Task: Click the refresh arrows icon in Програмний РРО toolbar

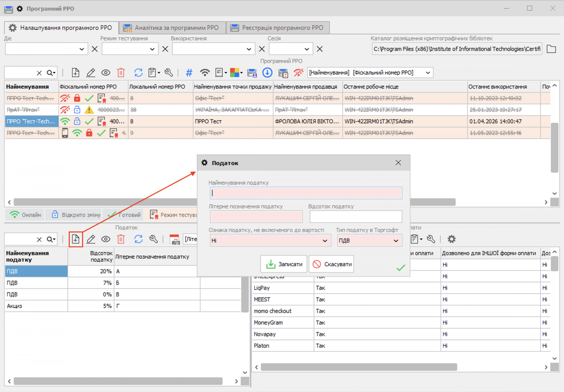Action: coord(138,73)
